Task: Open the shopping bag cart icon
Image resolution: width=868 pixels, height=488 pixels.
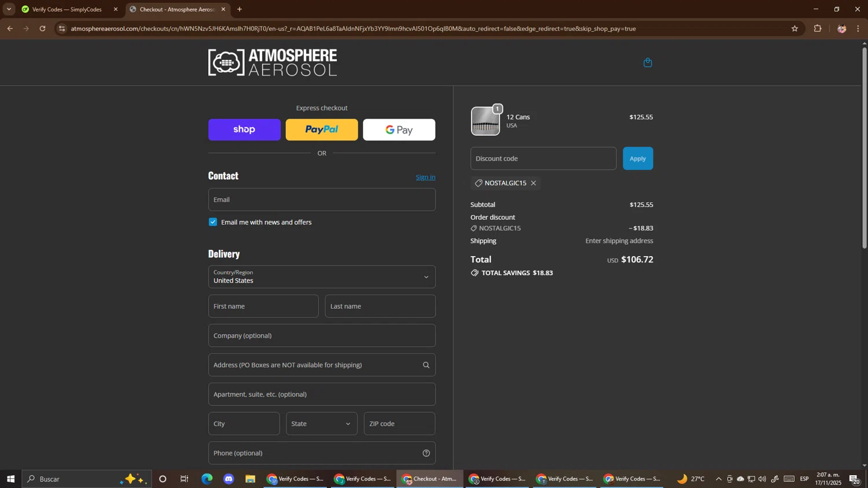Action: coord(648,62)
